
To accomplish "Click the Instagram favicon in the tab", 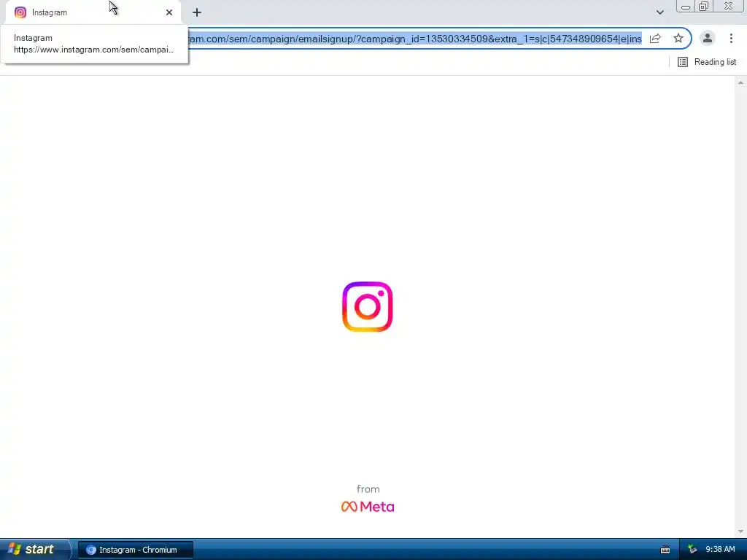I will click(20, 12).
